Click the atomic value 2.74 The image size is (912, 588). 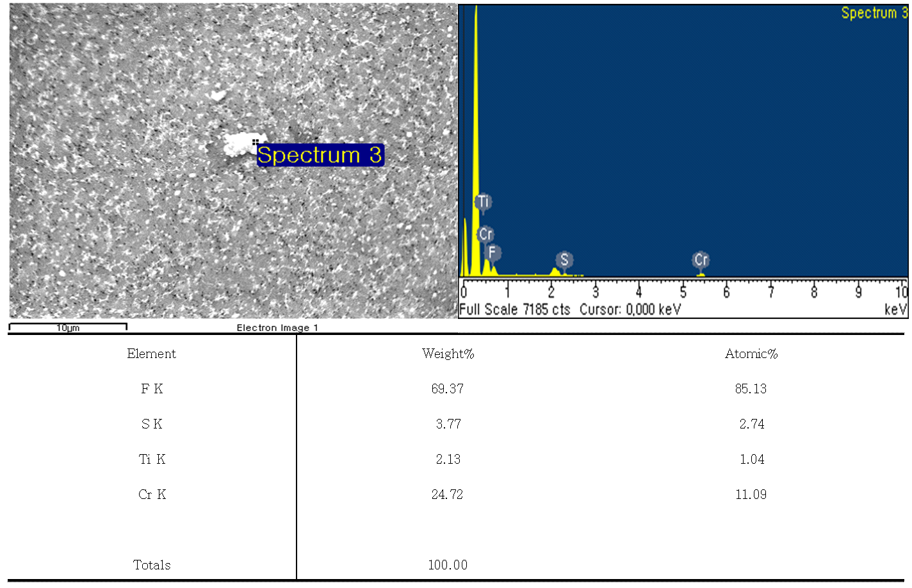pos(752,424)
